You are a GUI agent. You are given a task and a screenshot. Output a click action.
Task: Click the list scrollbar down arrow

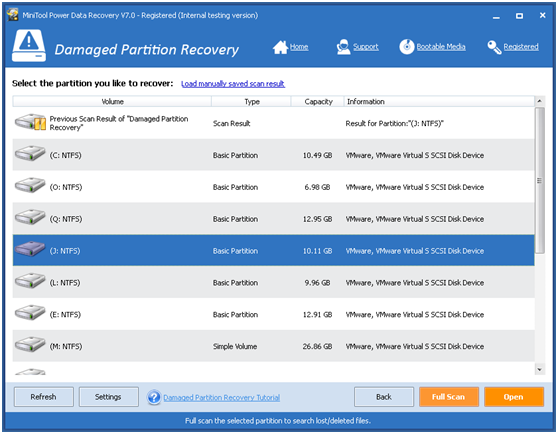coord(539,370)
